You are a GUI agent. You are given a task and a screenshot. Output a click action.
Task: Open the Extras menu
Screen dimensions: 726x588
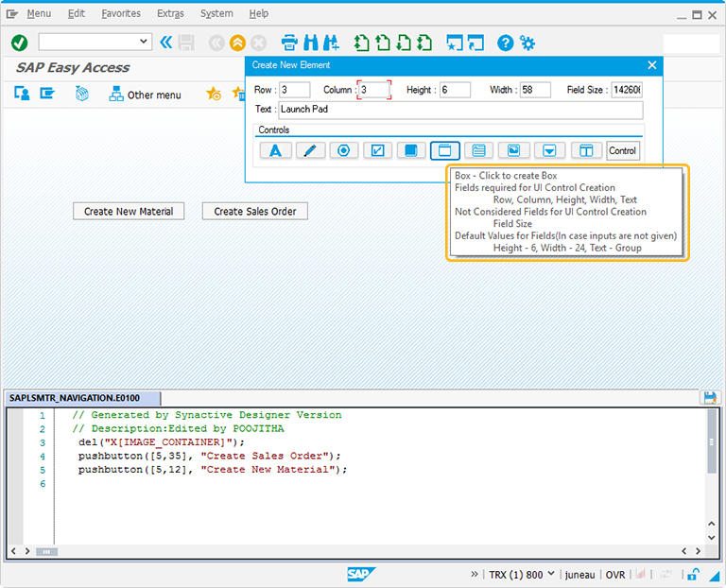(170, 14)
